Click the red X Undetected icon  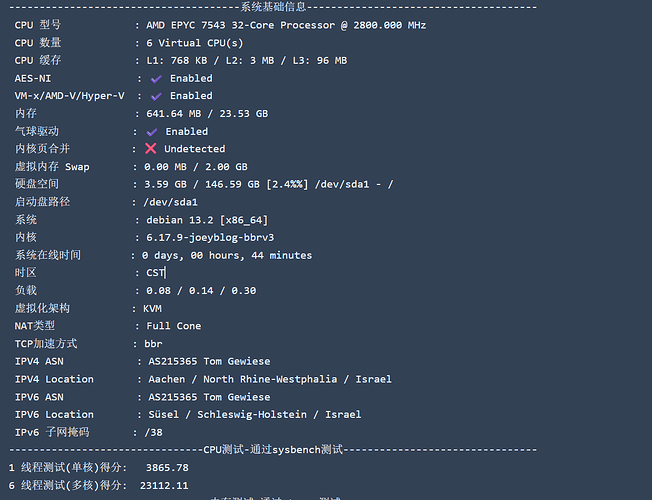coord(151,149)
